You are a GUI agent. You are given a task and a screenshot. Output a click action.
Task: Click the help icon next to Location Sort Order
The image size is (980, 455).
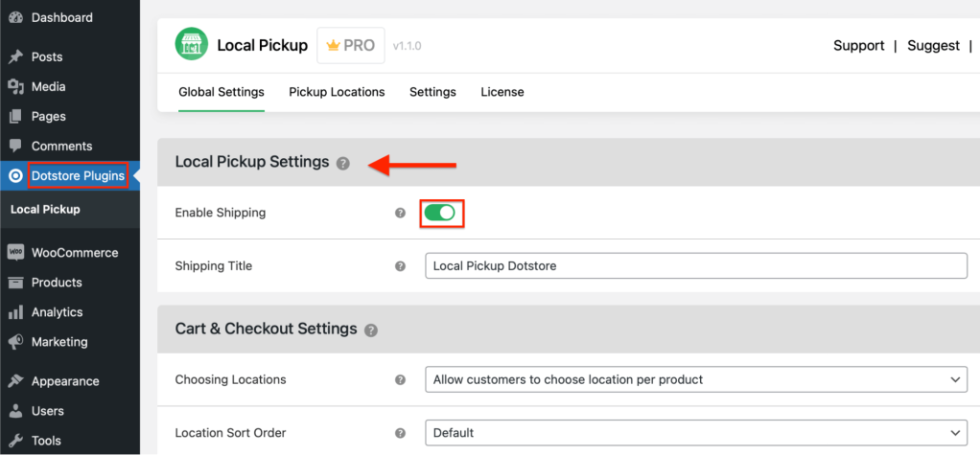401,433
